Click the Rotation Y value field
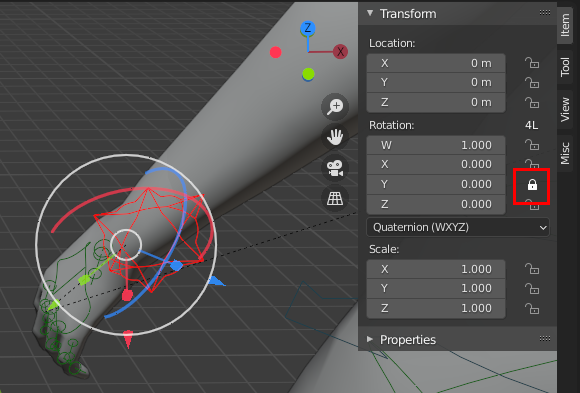 436,184
